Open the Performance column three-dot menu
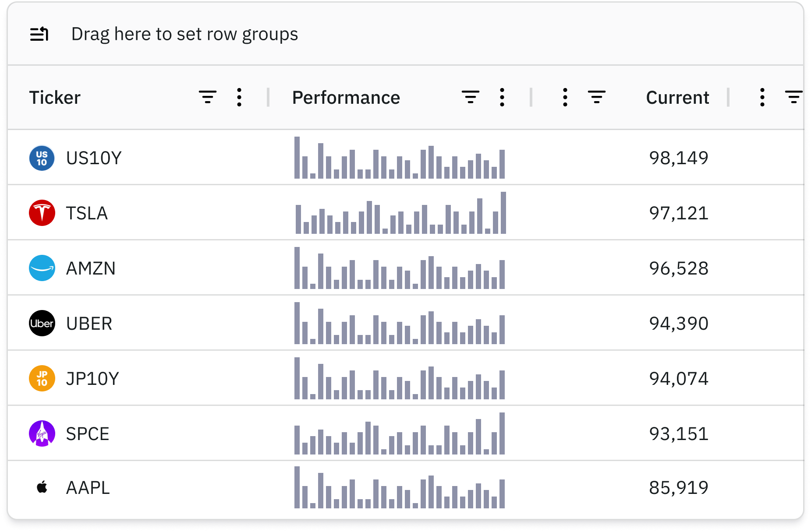Screen dimensions: 811x532 tap(502, 97)
